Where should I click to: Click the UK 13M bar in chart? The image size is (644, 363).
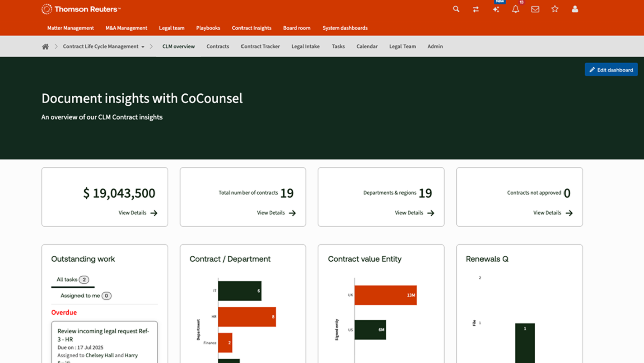point(385,295)
